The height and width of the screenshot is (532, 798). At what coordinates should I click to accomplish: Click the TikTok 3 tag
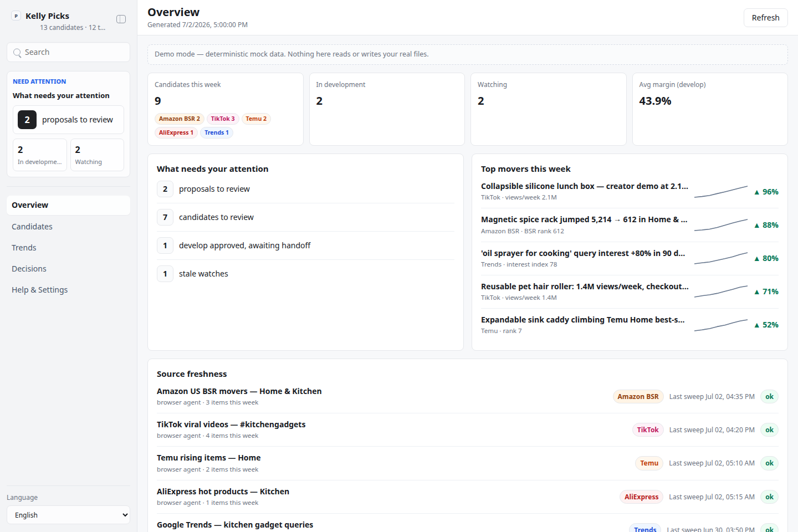223,119
